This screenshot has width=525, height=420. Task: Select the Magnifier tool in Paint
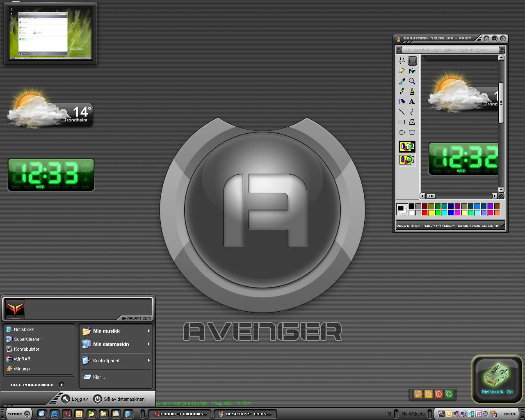[412, 81]
